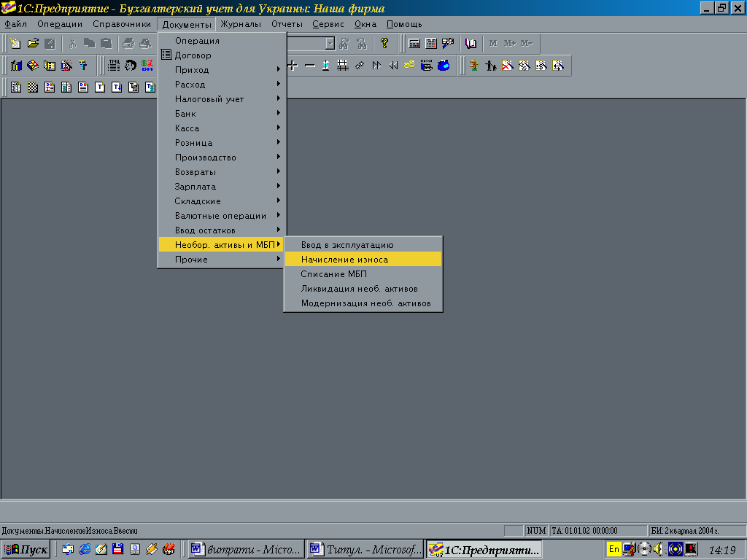
Task: Expand the Банк submenu
Action: 222,113
